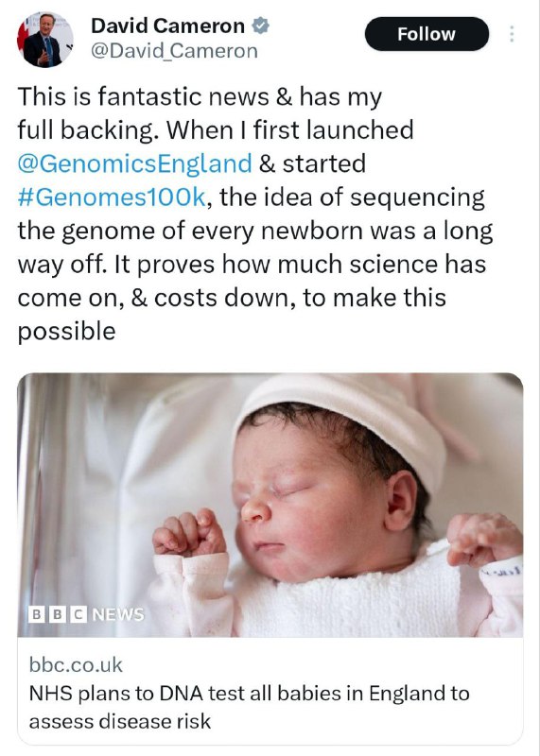
Task: Open the @David_Cameron handle
Action: coord(174,51)
